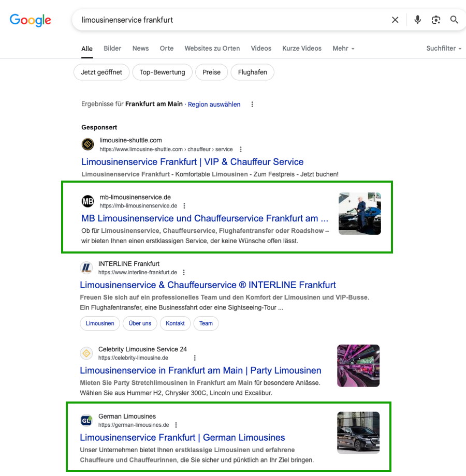Select the Flughafen filter chip
This screenshot has width=466, height=476.
[253, 72]
